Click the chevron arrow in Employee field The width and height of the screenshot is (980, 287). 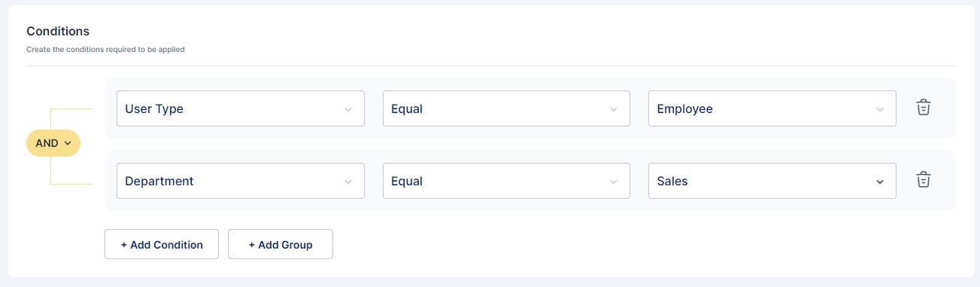click(x=880, y=109)
